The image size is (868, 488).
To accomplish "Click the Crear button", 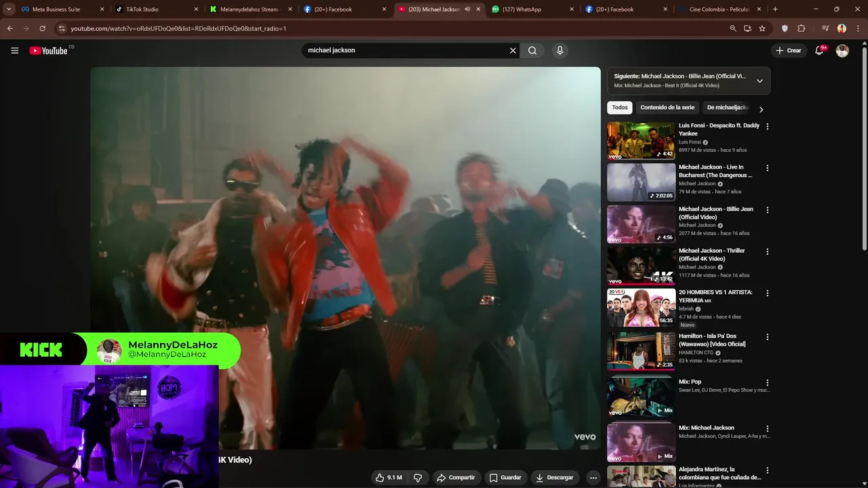I will pos(789,51).
